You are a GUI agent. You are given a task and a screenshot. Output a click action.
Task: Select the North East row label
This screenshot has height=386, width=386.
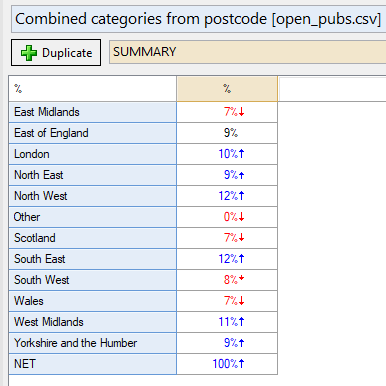93,175
